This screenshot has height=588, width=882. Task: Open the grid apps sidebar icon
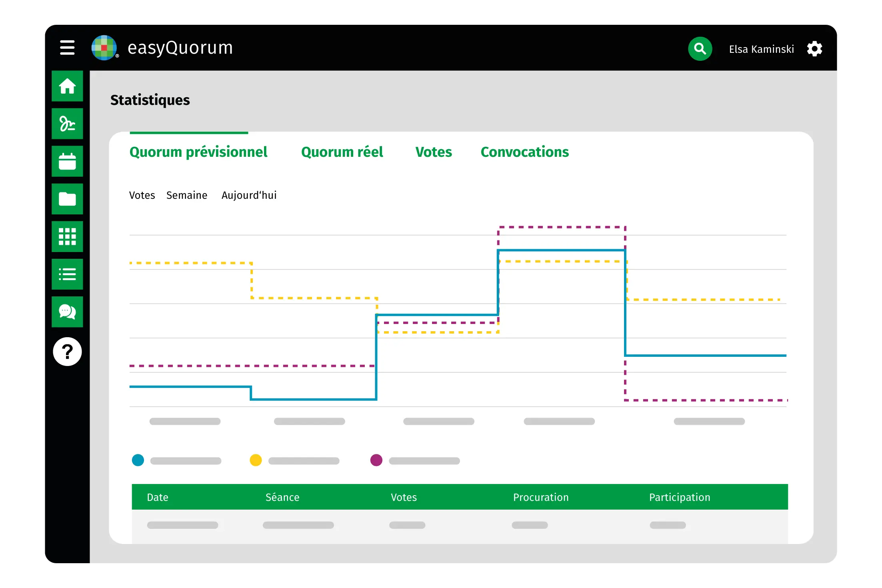coord(67,236)
